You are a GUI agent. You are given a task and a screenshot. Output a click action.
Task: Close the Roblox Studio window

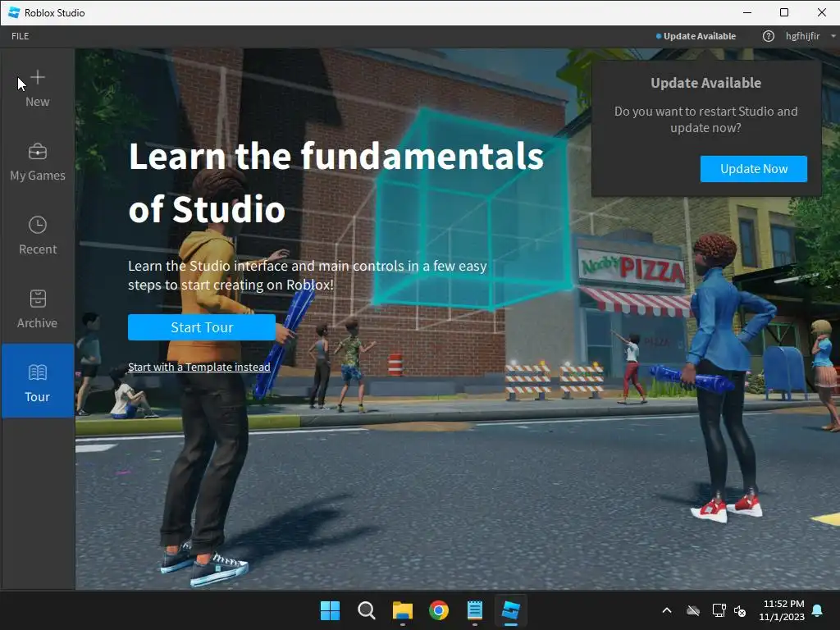(x=822, y=12)
